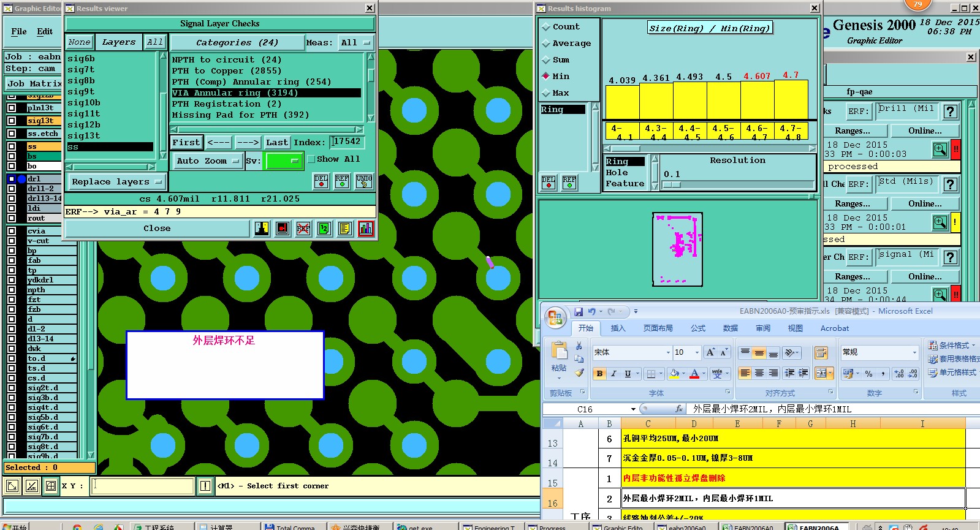The width and height of the screenshot is (980, 530).
Task: Toggle checkbox beside rout layer
Action: point(11,218)
